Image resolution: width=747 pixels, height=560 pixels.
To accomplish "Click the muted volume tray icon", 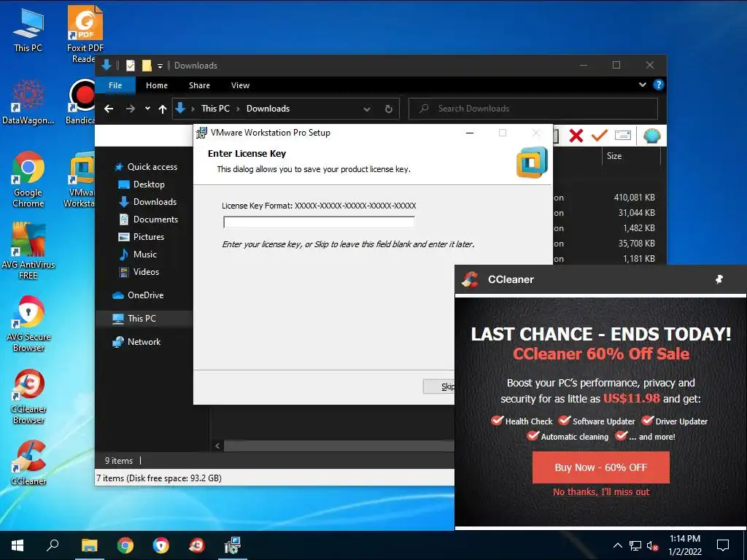I will [x=653, y=545].
